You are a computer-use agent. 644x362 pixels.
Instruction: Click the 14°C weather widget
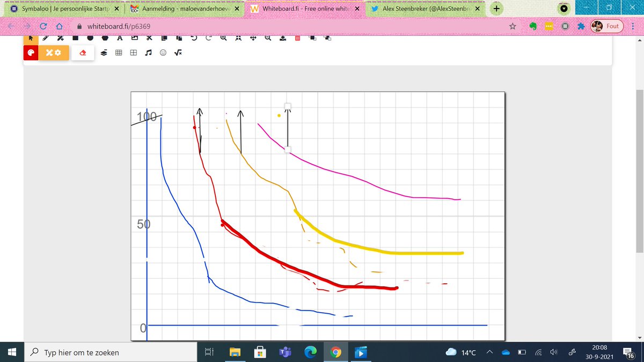[461, 352]
